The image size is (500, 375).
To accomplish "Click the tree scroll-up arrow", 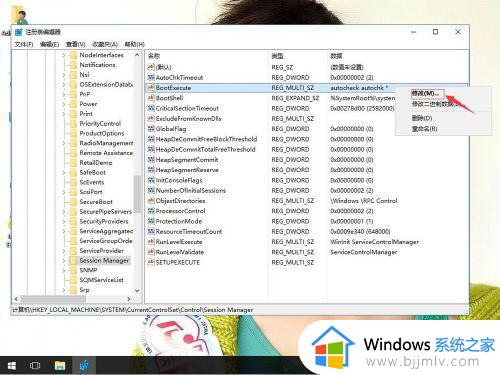I will click(137, 55).
